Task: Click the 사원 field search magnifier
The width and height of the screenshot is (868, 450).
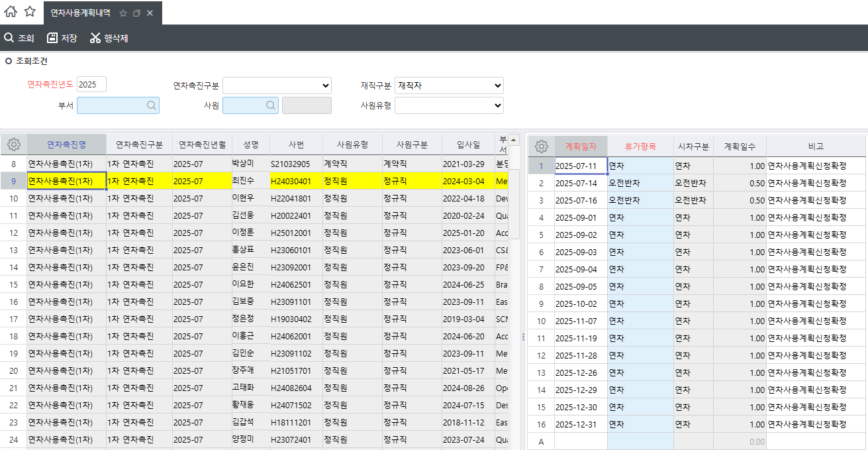Action: tap(271, 105)
